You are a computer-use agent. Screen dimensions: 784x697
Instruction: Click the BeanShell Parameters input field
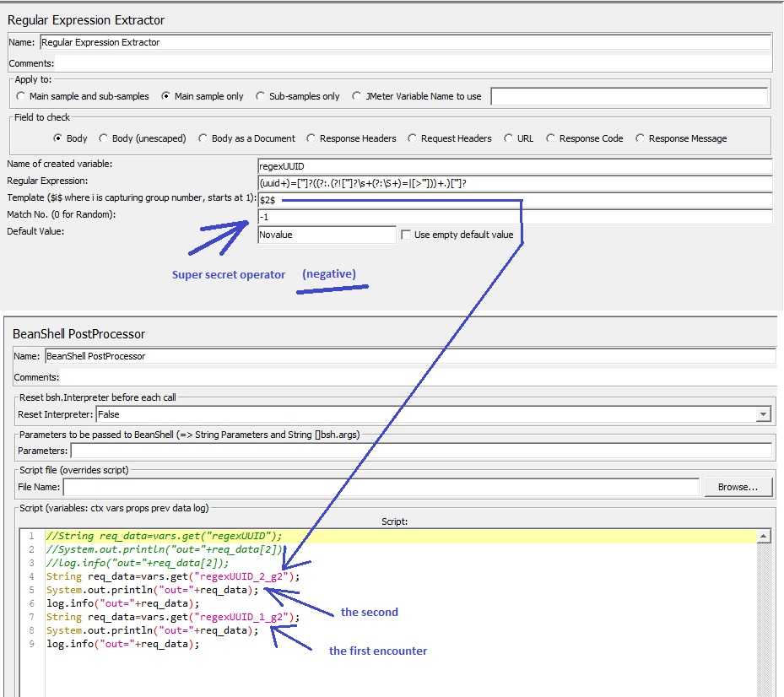tap(422, 451)
